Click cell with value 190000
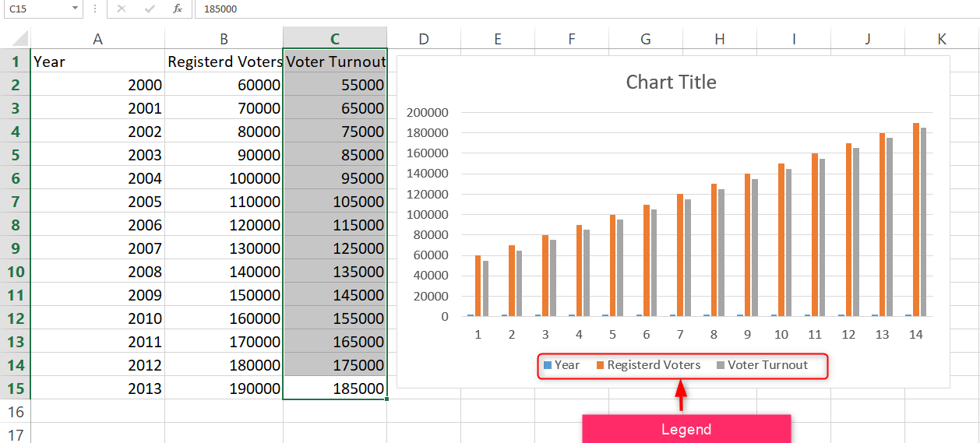The height and width of the screenshot is (443, 980). [x=224, y=388]
